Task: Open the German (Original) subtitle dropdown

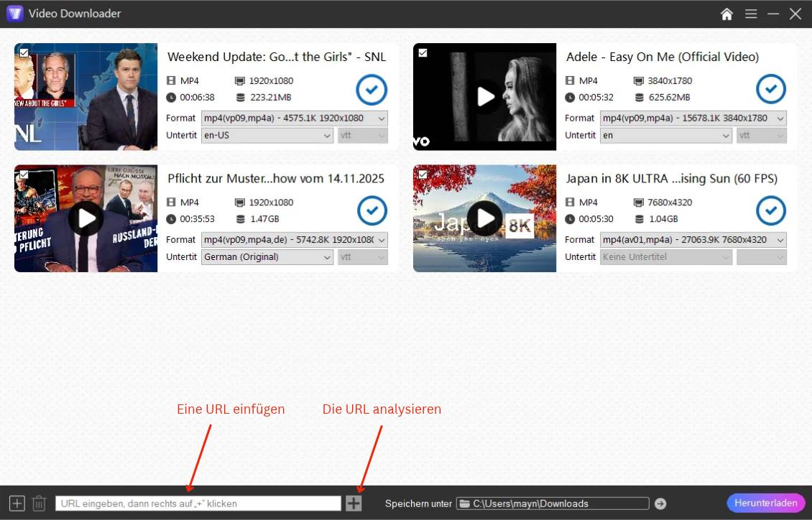Action: pyautogui.click(x=267, y=257)
